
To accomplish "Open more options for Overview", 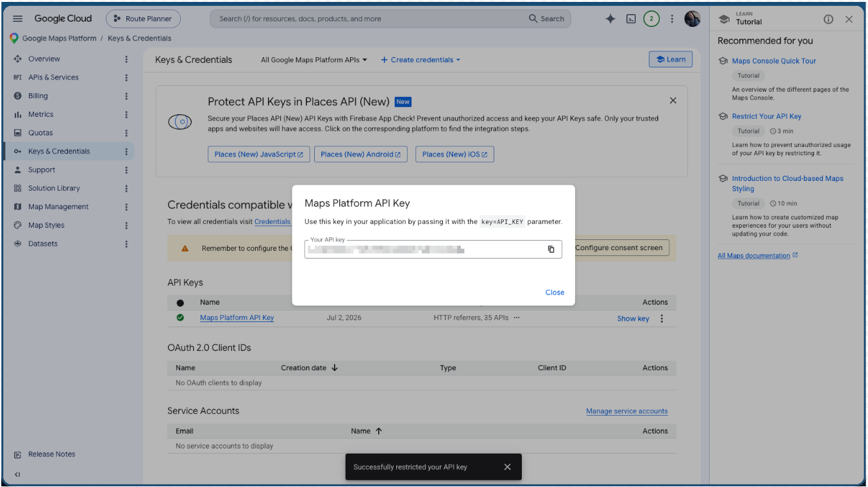I will click(126, 59).
